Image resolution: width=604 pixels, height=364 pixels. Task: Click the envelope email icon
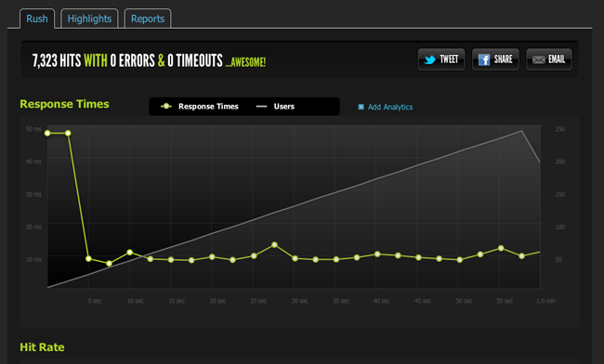point(539,59)
